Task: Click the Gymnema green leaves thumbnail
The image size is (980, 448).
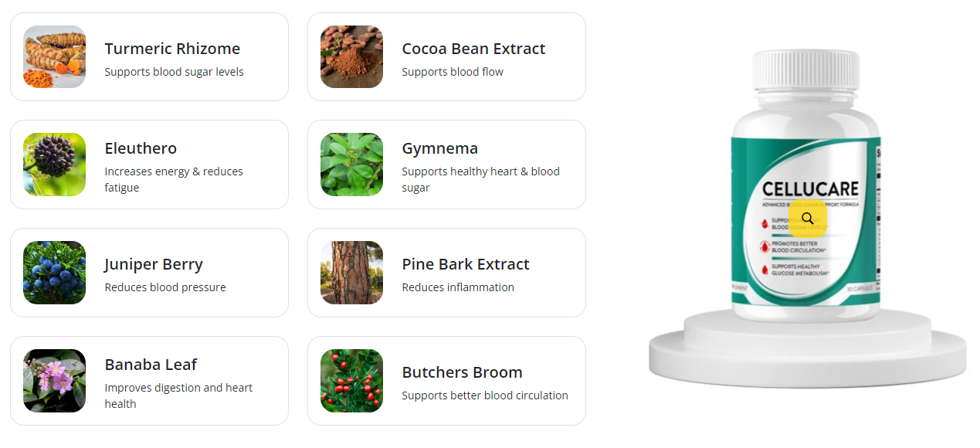Action: (x=351, y=165)
